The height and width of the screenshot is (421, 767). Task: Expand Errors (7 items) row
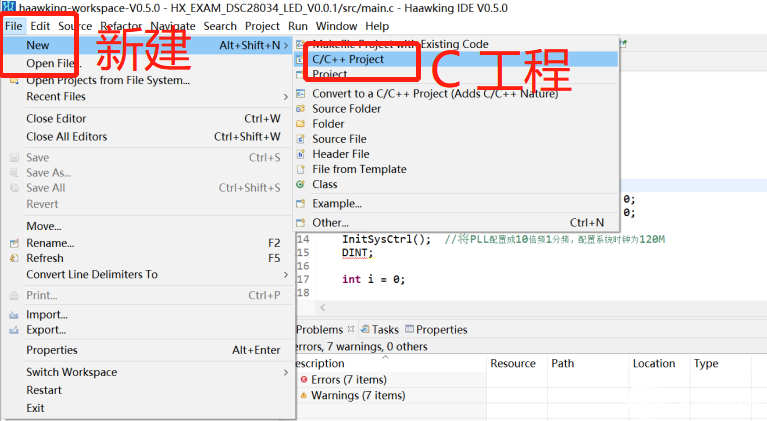(349, 379)
